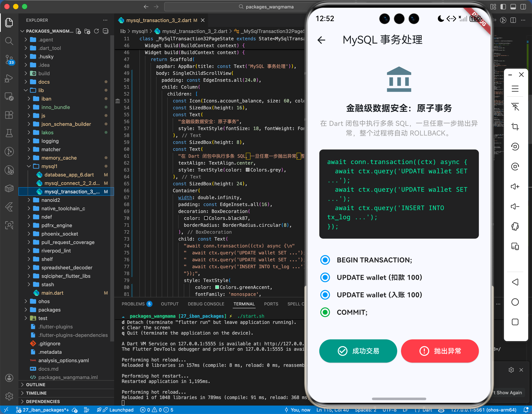Select the COMMIT radio button
This screenshot has height=414, width=532.
click(x=325, y=312)
